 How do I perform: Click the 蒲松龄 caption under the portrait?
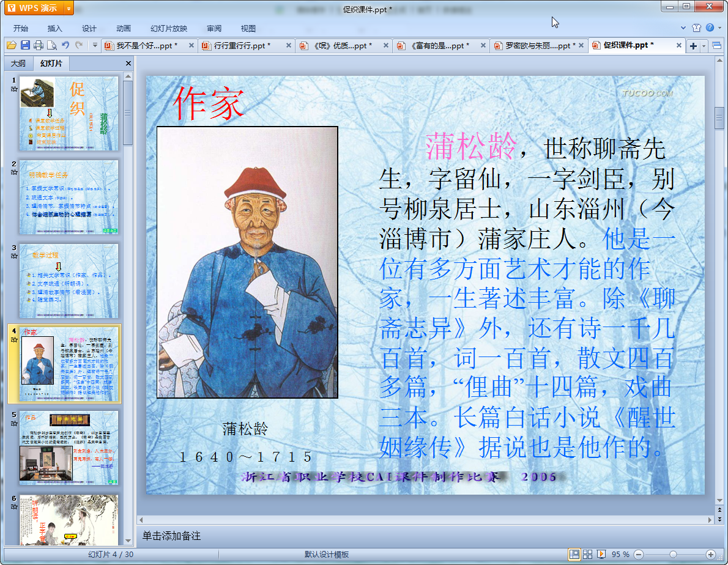tap(245, 429)
